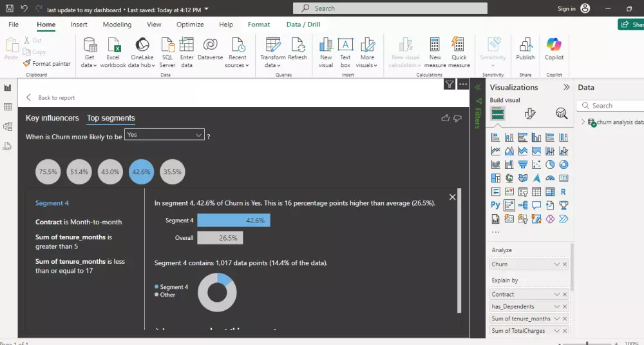This screenshot has width=644, height=345.
Task: Expand the churn analysis data table
Action: tap(583, 122)
